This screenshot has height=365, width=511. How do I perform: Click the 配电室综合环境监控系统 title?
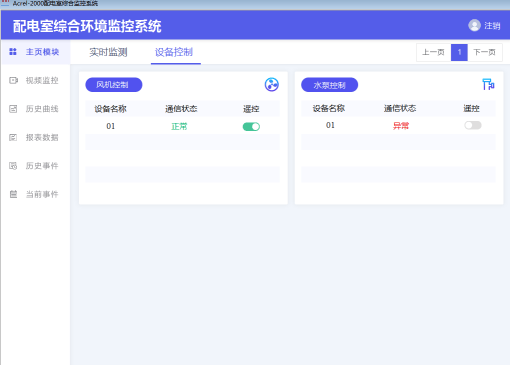(x=87, y=26)
